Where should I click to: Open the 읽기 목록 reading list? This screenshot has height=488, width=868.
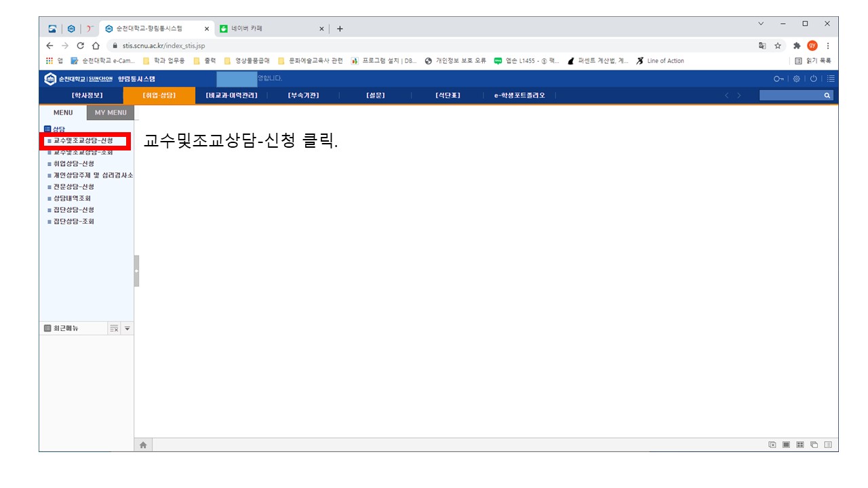[x=813, y=61]
